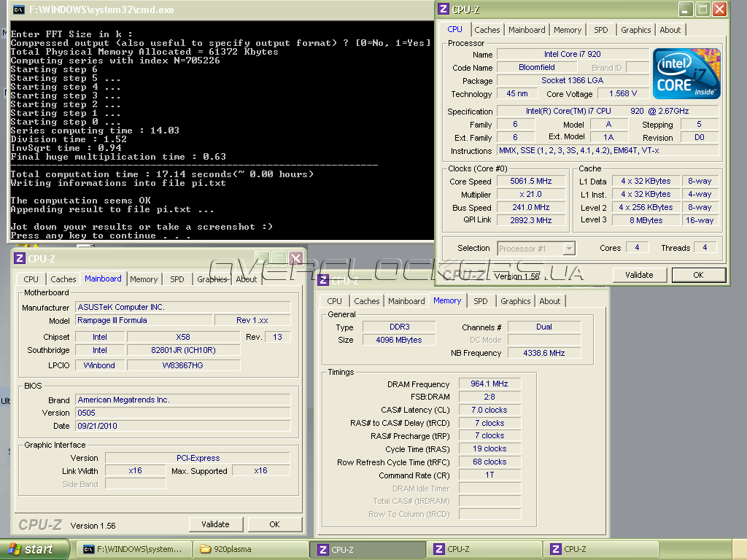Select SPD tab in the Memory timings window
The width and height of the screenshot is (747, 560).
point(480,301)
